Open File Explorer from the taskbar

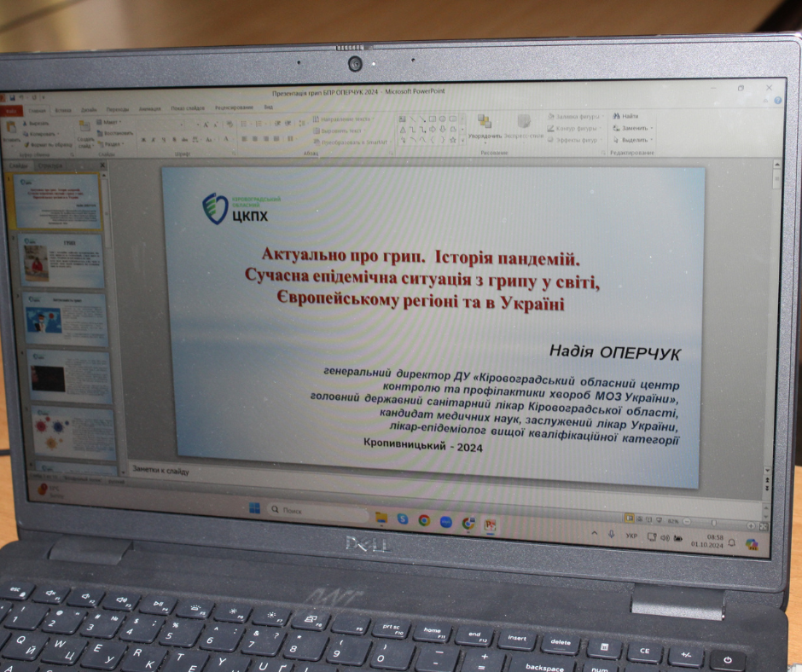point(381,518)
